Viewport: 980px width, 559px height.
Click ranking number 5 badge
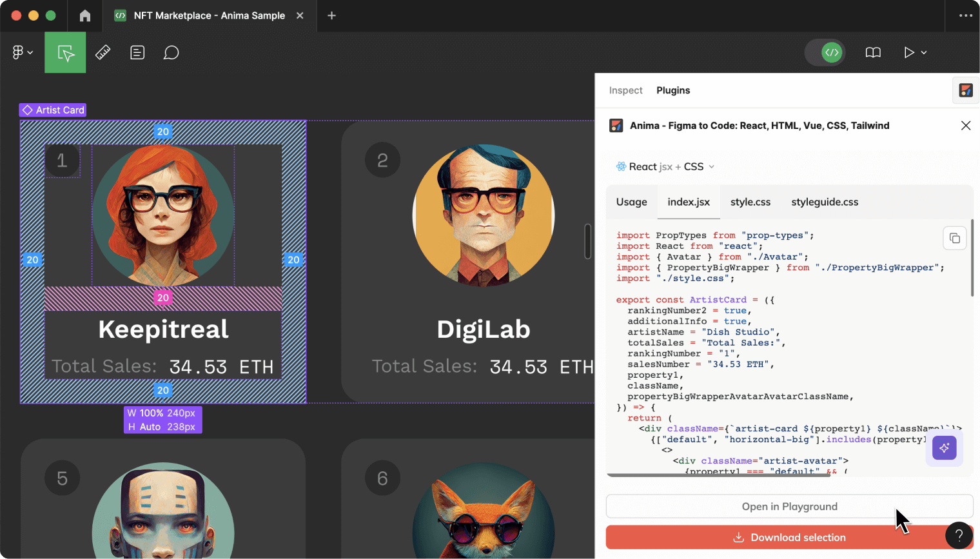(62, 478)
